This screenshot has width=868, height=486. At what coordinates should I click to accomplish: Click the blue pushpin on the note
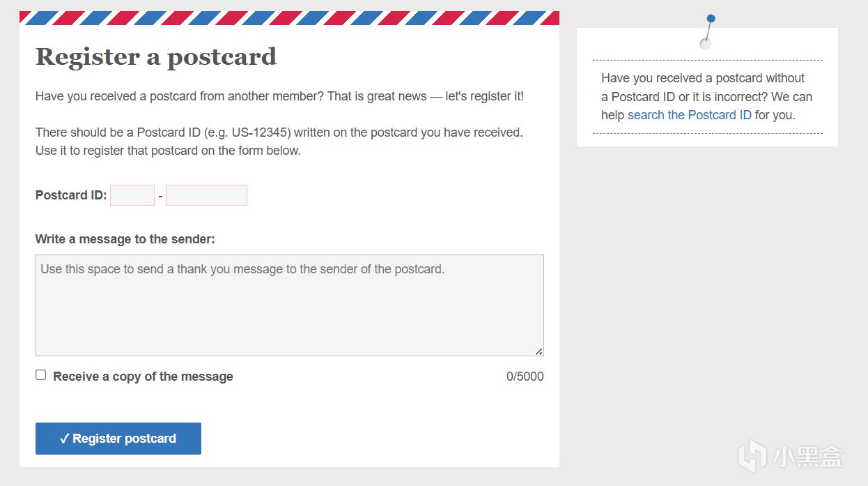tap(710, 19)
